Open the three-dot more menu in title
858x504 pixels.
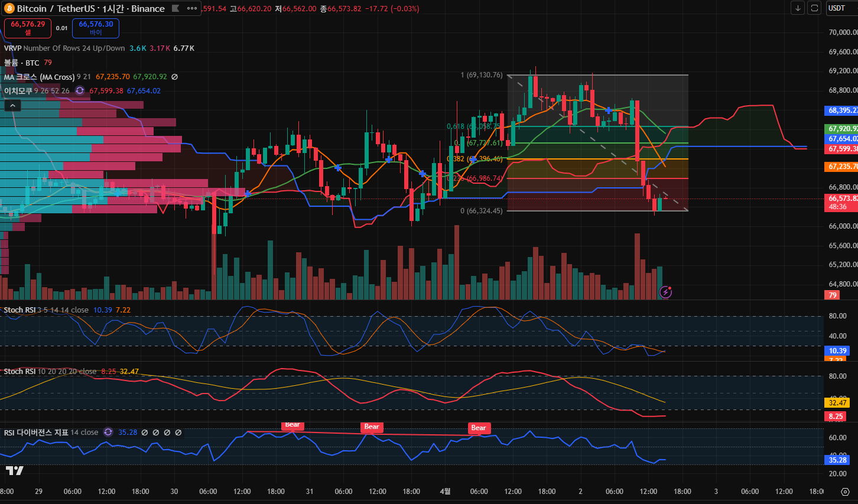coord(192,9)
